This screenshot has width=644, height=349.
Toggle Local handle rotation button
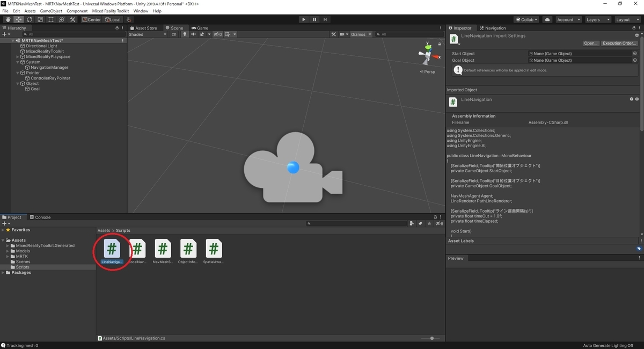pos(113,19)
